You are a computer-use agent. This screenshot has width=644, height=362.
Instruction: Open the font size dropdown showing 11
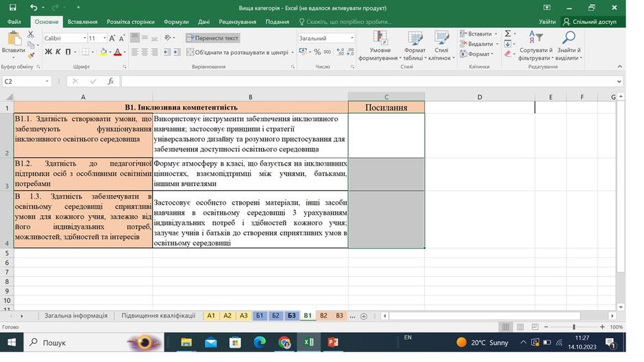[105, 38]
